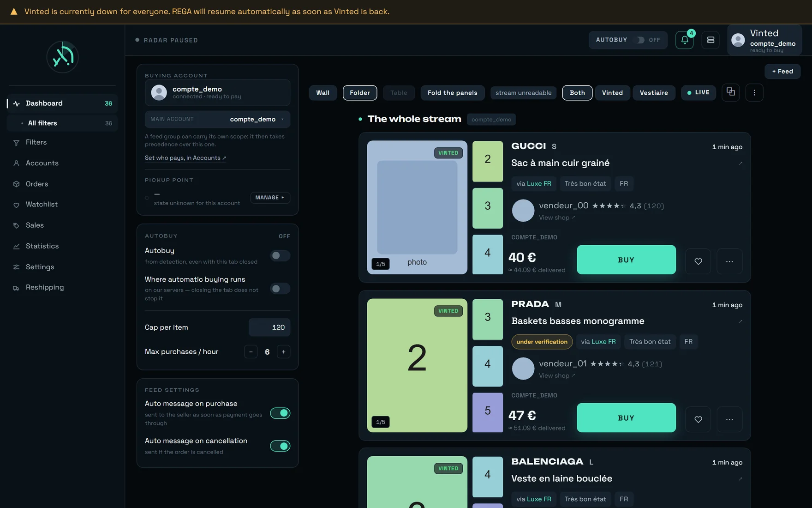Select 'All filters' under Dashboard
This screenshot has width=812, height=508.
[x=63, y=123]
